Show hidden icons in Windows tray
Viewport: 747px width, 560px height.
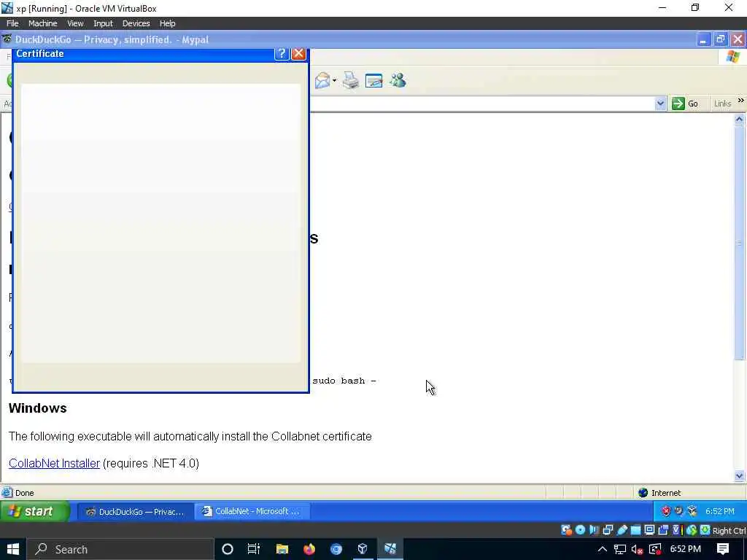[x=602, y=549]
